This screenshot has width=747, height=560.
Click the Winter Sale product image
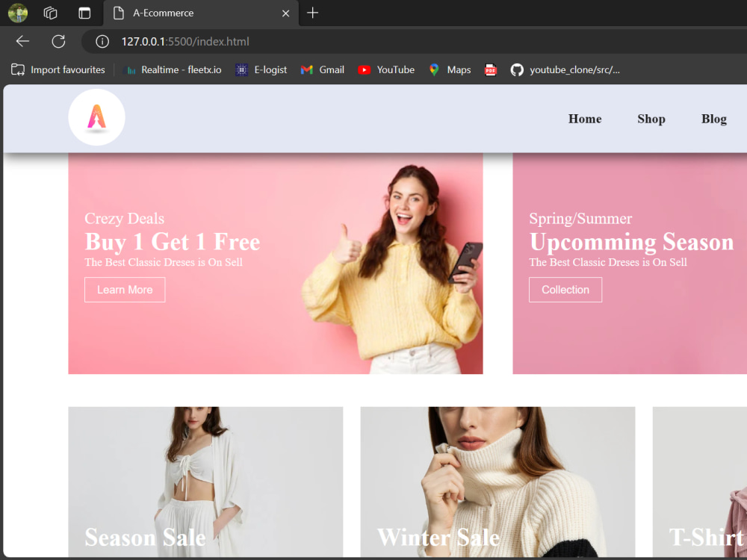click(x=498, y=482)
